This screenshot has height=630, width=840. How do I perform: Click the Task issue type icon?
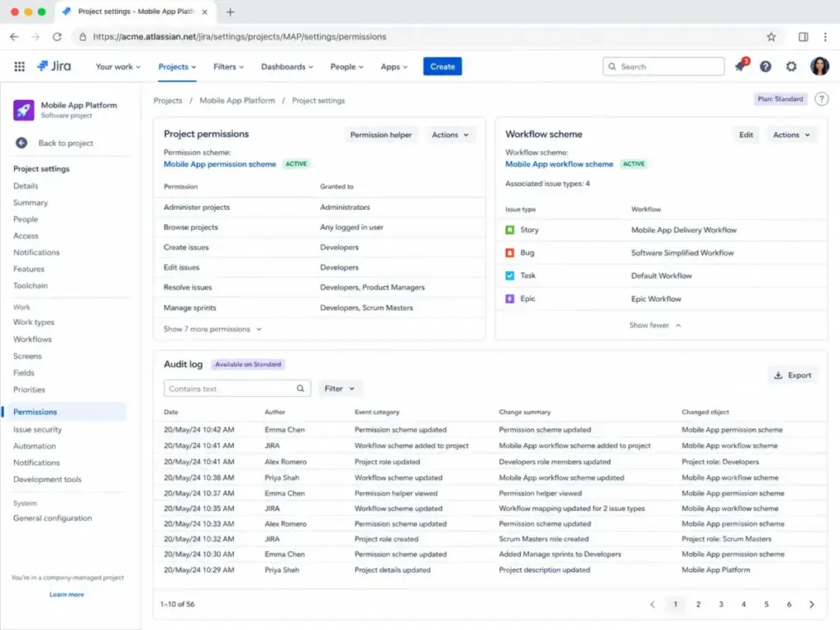[509, 276]
